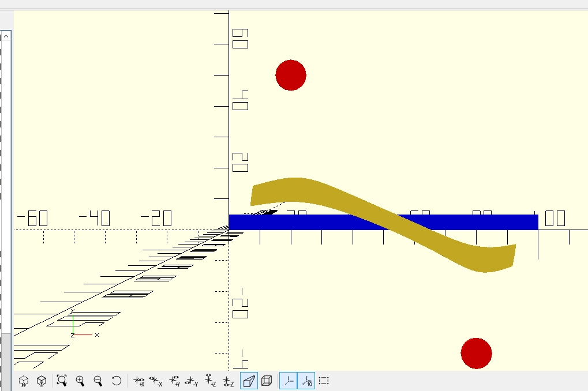
Task: Click the full Render icon
Action: point(42,381)
